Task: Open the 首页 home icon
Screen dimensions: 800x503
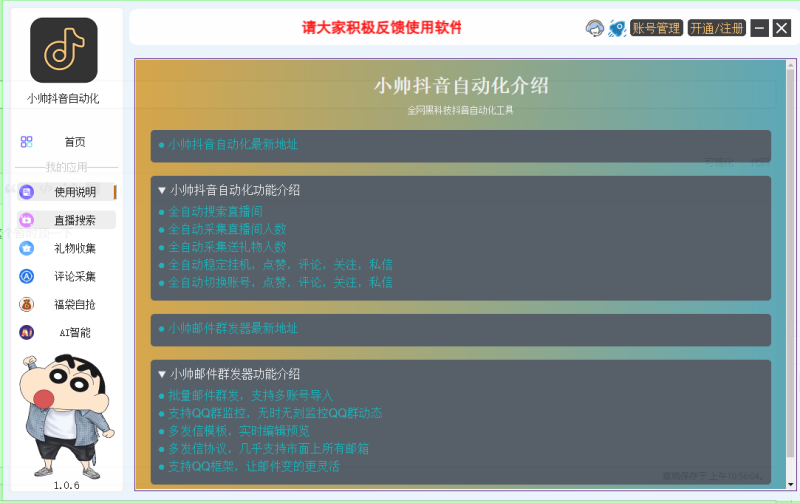Action: (27, 142)
